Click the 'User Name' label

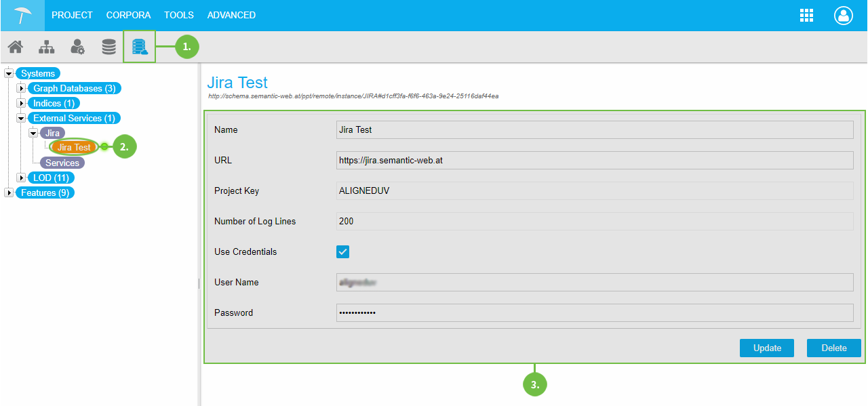pyautogui.click(x=235, y=282)
